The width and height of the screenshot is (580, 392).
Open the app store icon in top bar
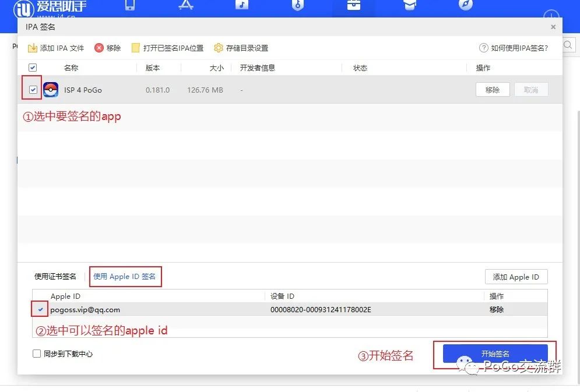[x=186, y=5]
